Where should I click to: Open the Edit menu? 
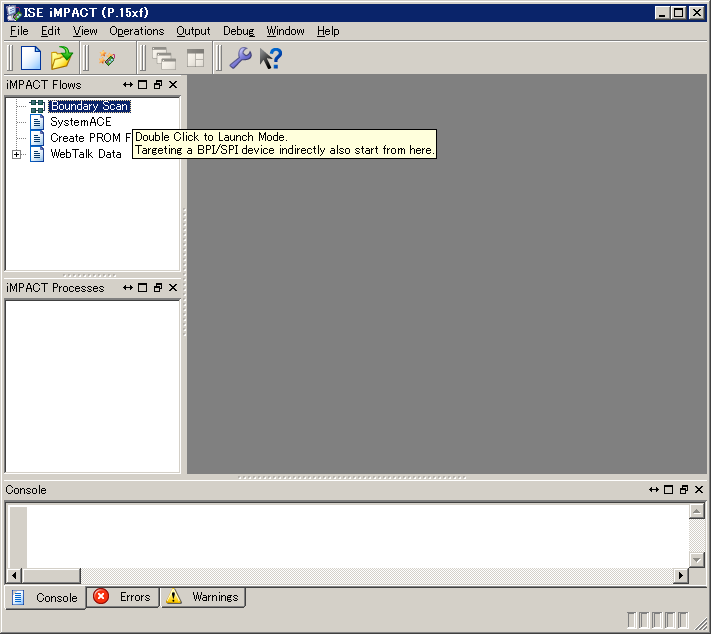50,31
